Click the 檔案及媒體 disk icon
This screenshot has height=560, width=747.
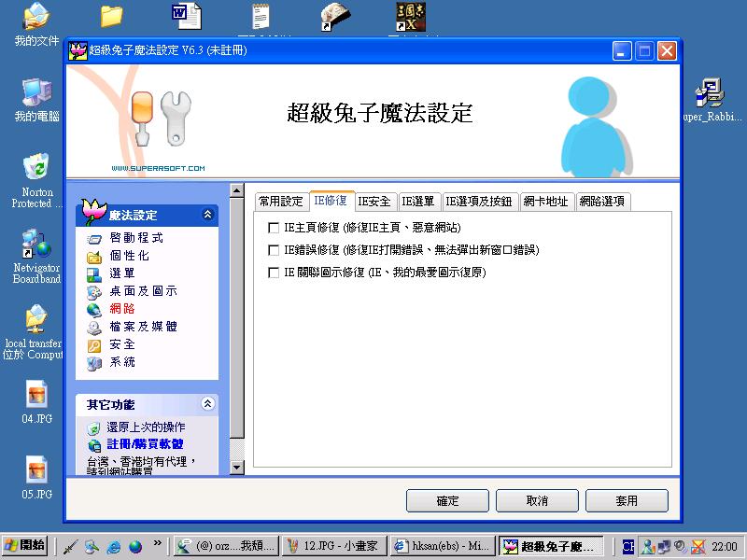94,328
